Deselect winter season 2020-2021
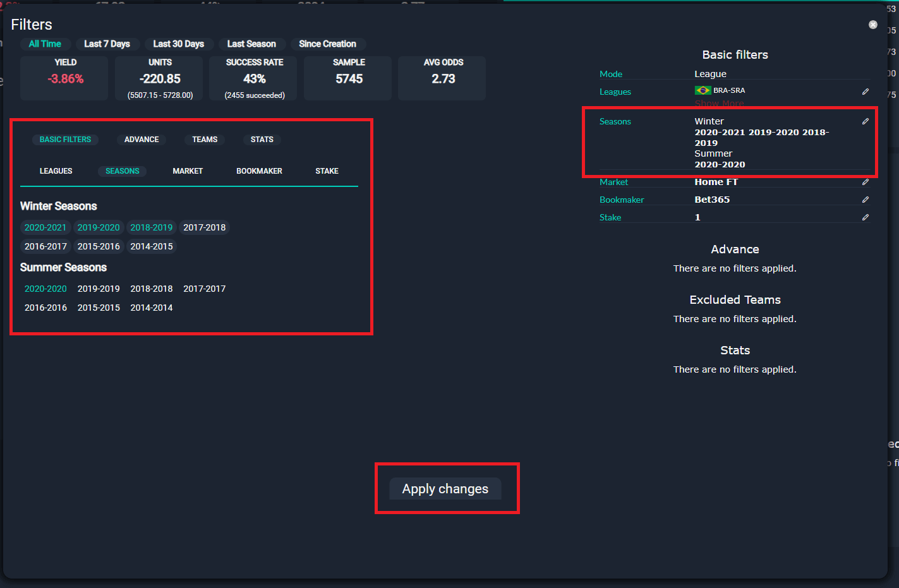The width and height of the screenshot is (899, 588). 45,227
